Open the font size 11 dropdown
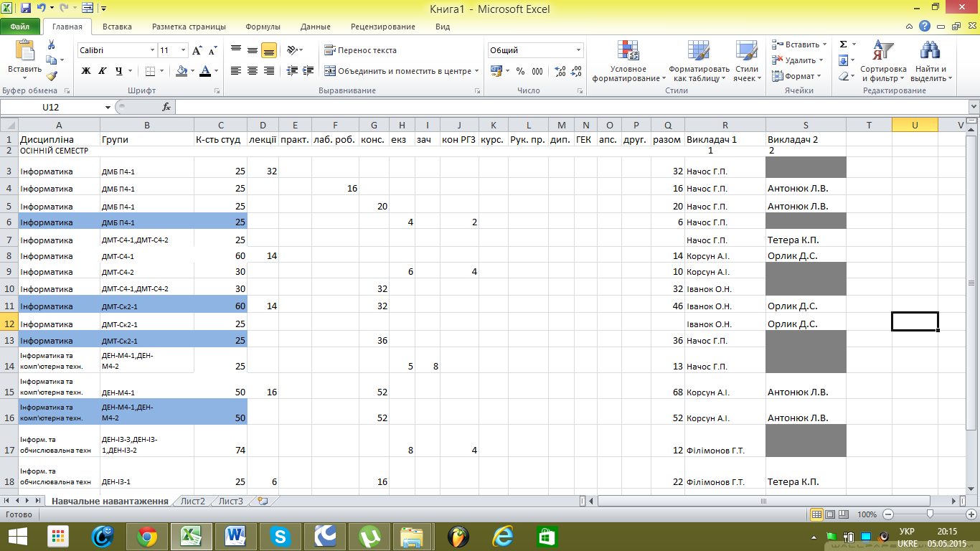The image size is (980, 551). coord(184,50)
